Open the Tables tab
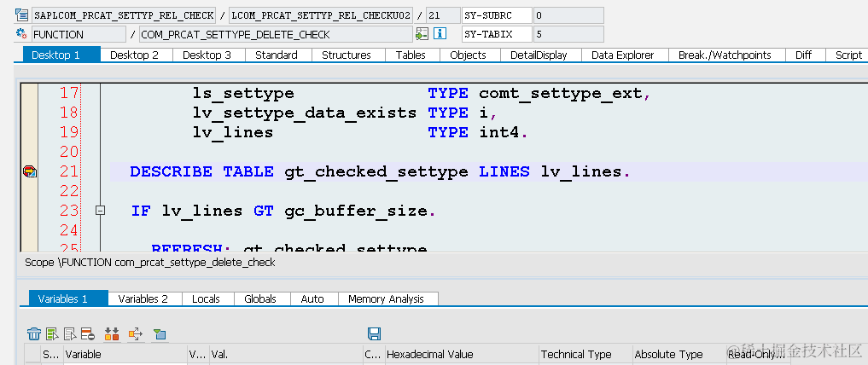Viewport: 868px width, 365px height. click(411, 55)
